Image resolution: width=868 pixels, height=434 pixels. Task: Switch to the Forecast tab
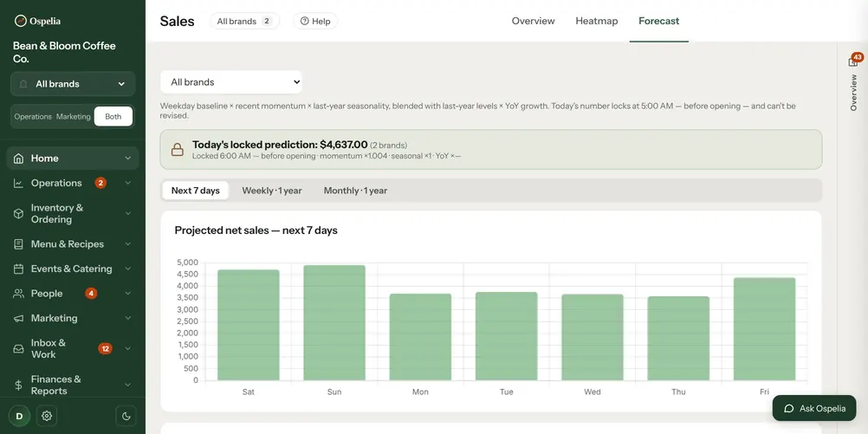click(658, 21)
